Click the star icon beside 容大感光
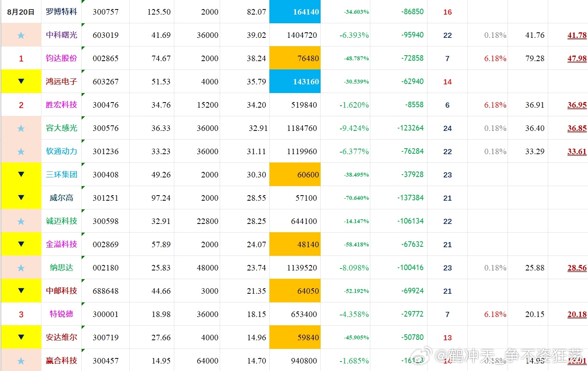Image resolution: width=588 pixels, height=371 pixels. tap(21, 129)
